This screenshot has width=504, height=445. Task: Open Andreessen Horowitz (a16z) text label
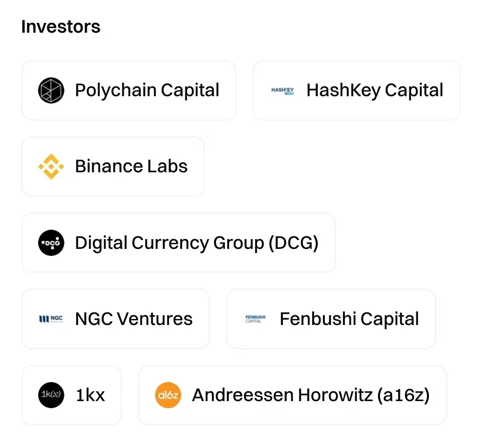(x=311, y=395)
